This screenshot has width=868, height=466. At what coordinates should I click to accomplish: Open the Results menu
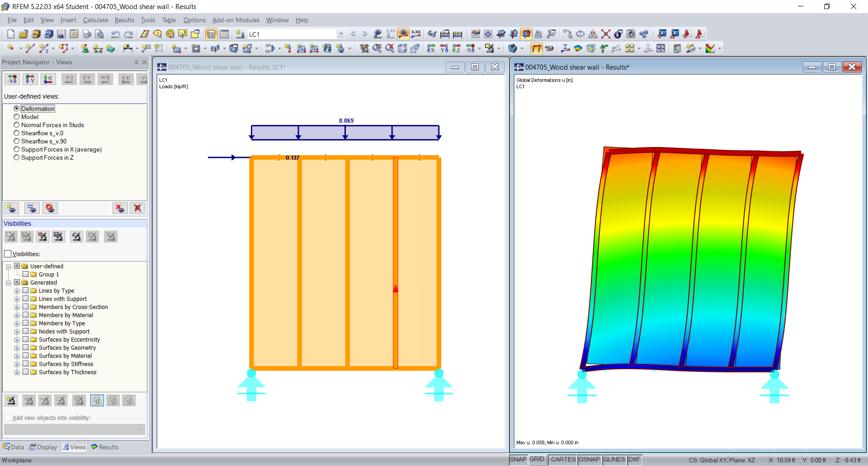pos(124,20)
